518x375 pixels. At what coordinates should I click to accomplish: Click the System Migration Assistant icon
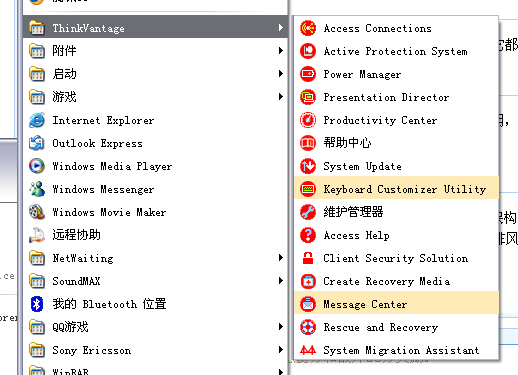308,350
